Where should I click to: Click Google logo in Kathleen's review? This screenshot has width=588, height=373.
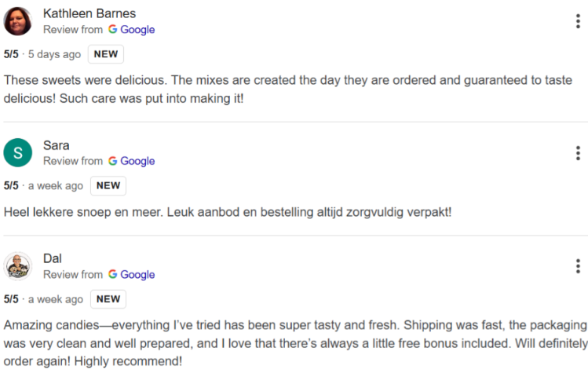tap(131, 30)
